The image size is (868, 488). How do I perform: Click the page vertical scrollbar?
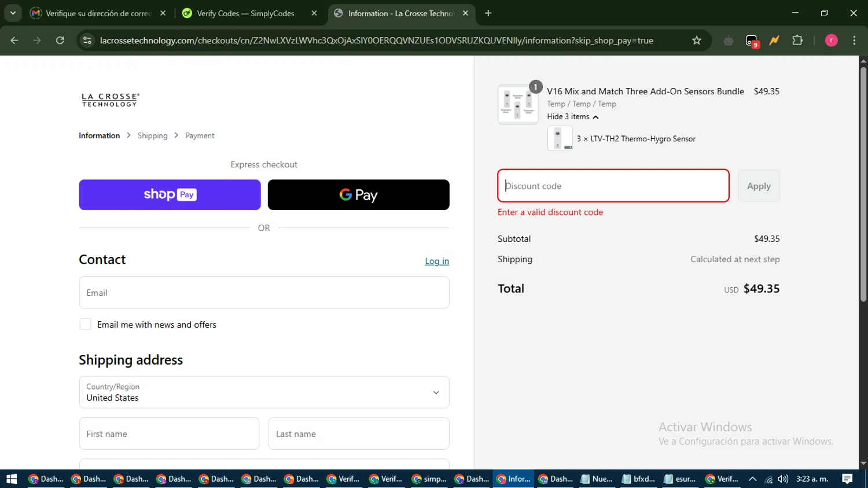click(x=863, y=184)
